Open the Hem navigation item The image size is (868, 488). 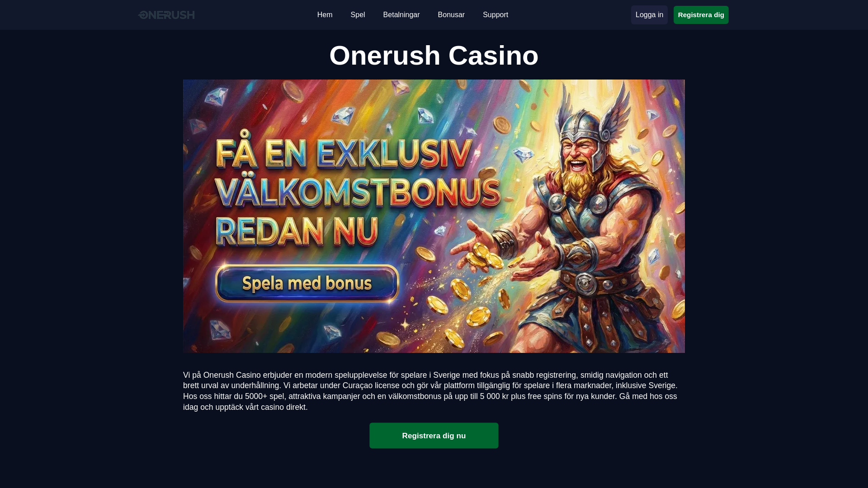click(x=325, y=15)
